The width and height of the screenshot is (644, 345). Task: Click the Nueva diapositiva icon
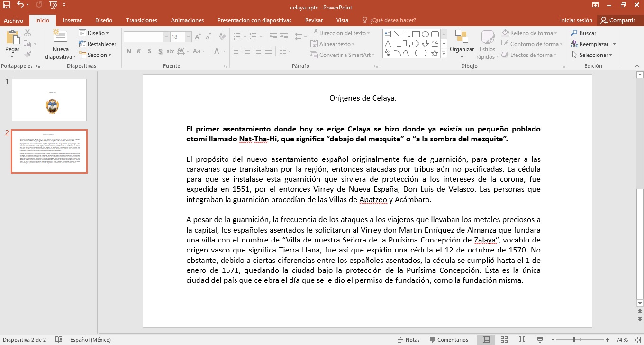coord(60,37)
